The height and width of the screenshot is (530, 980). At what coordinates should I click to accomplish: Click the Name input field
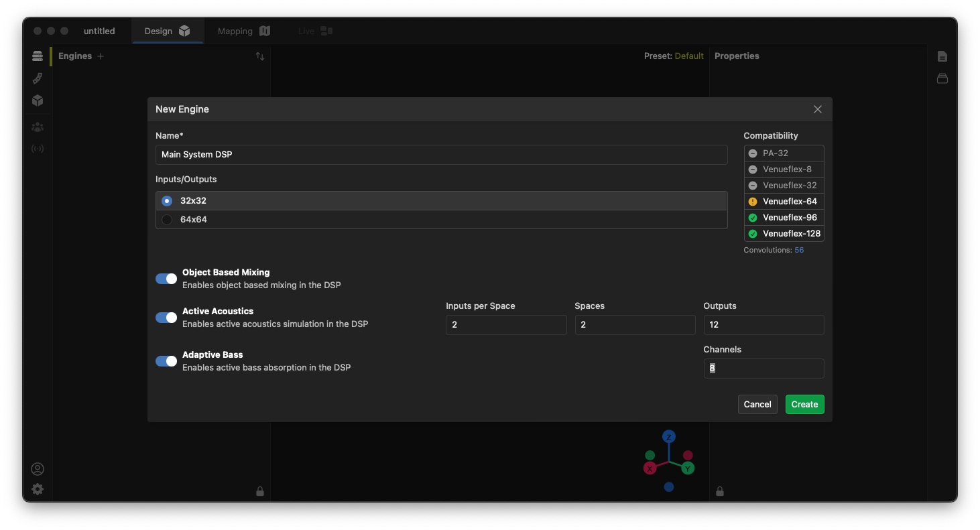(x=442, y=155)
